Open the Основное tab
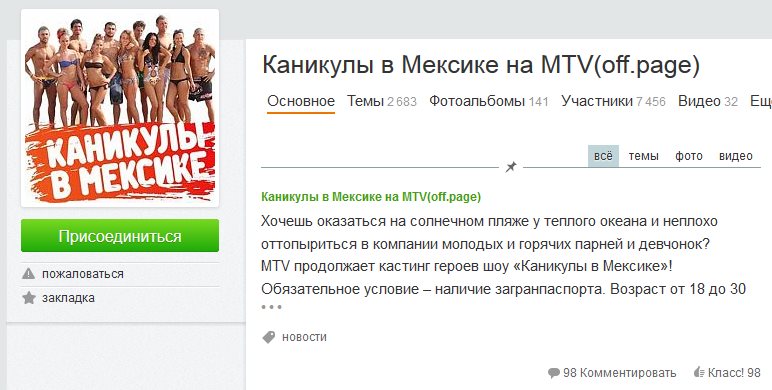772x390 pixels. click(301, 101)
